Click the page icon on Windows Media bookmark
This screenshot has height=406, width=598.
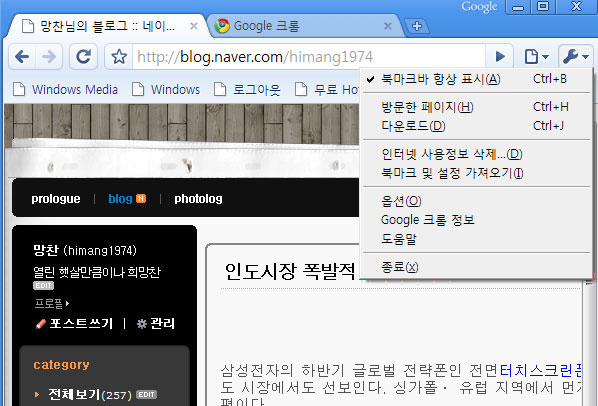point(19,89)
